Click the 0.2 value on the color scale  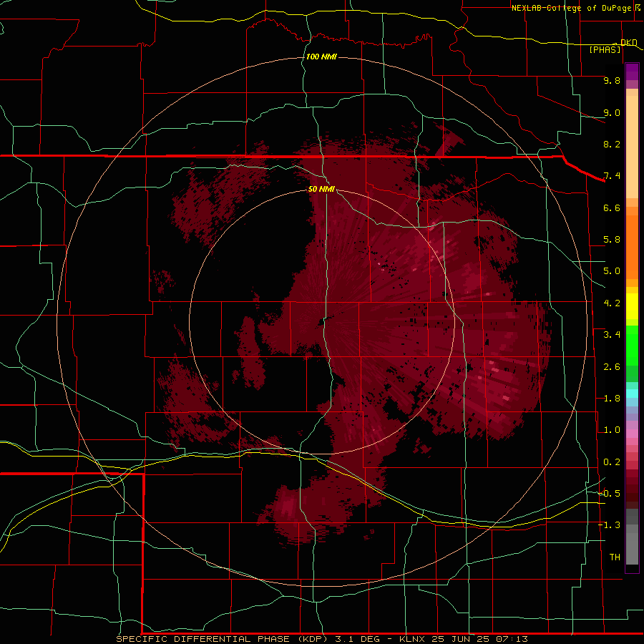[612, 462]
